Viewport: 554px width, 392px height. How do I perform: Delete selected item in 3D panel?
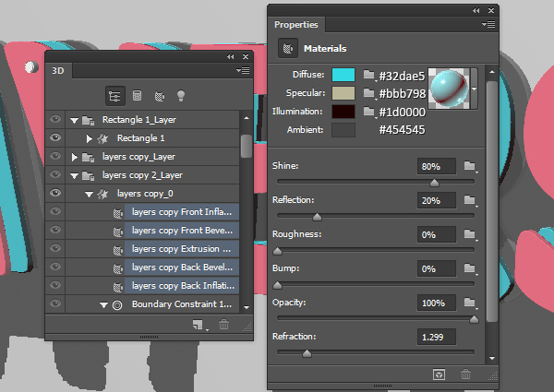pyautogui.click(x=223, y=325)
